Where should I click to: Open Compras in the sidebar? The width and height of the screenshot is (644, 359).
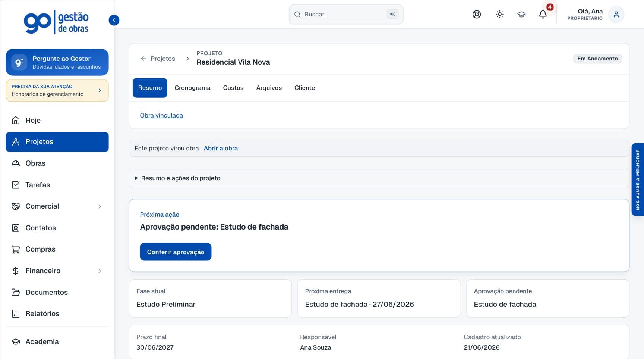(57, 249)
